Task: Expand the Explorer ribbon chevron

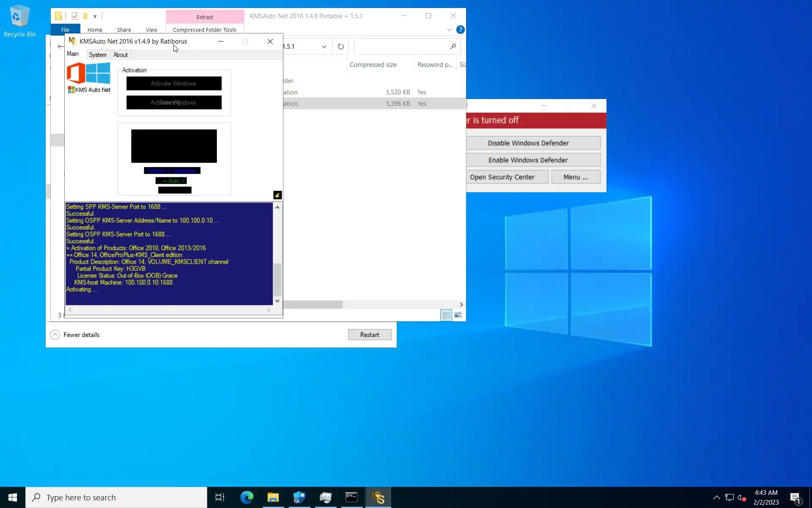Action: coord(449,30)
